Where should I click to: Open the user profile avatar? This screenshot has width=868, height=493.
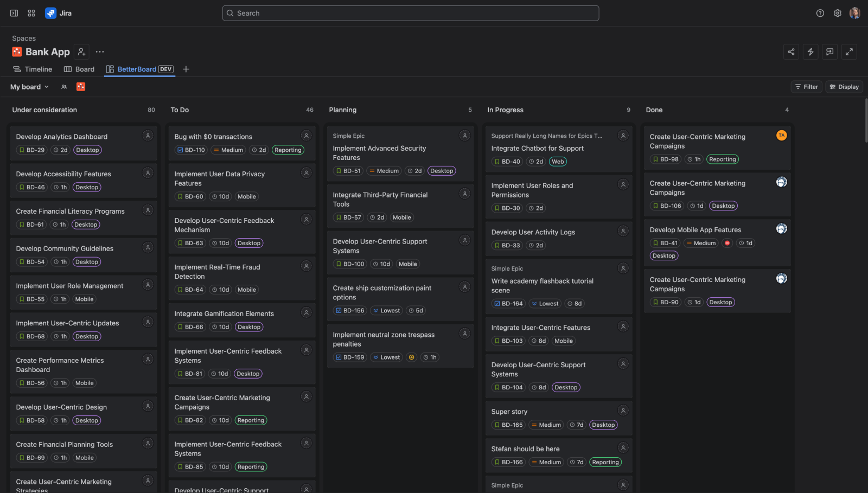[855, 13]
